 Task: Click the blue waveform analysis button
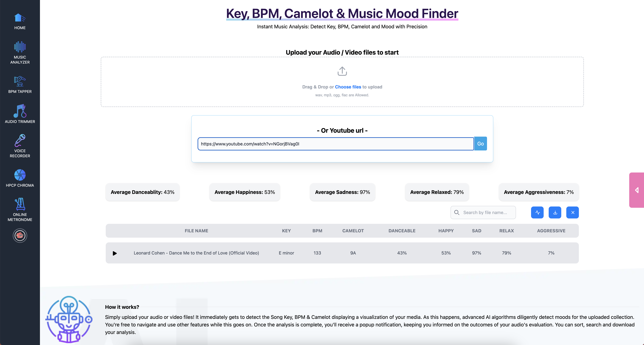(x=537, y=212)
